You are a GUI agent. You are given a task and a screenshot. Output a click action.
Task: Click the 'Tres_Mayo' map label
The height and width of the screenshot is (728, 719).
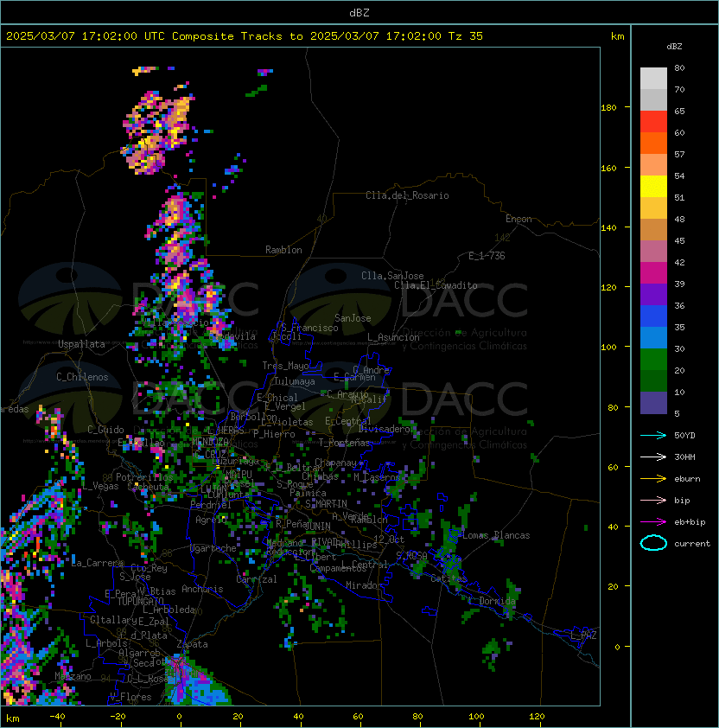tap(285, 366)
